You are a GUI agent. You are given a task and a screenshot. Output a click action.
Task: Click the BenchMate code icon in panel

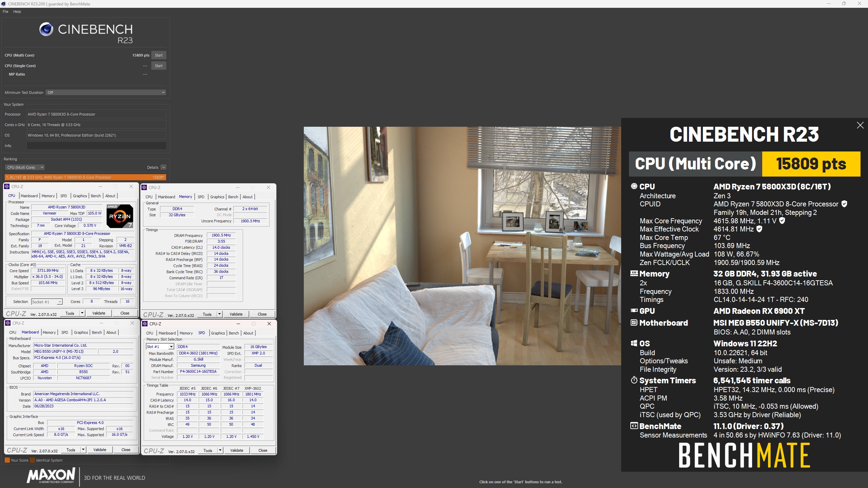tap(634, 426)
